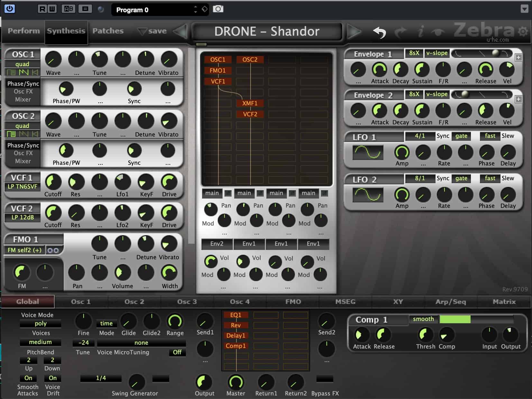532x399 pixels.
Task: Open the patch info 'i' icon
Action: 420,31
